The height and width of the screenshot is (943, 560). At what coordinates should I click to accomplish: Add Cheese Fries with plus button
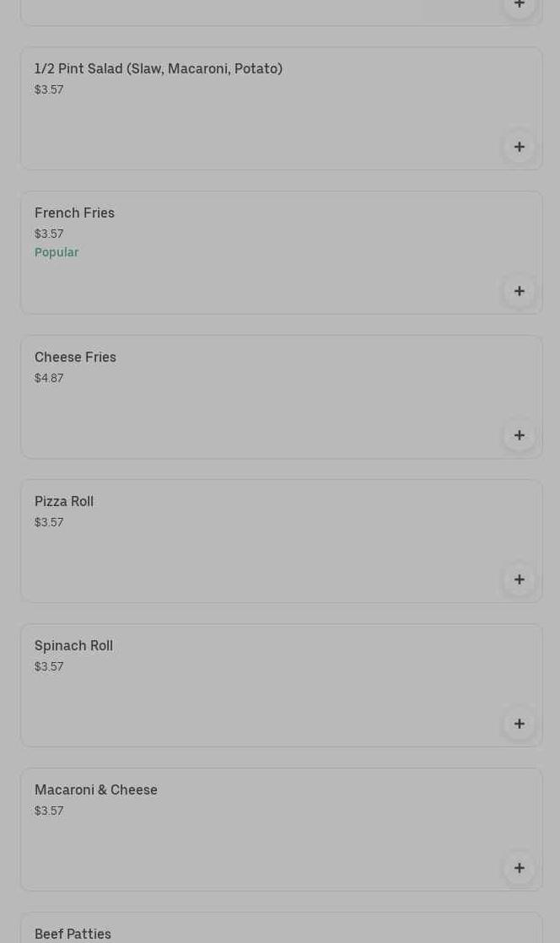point(519,435)
